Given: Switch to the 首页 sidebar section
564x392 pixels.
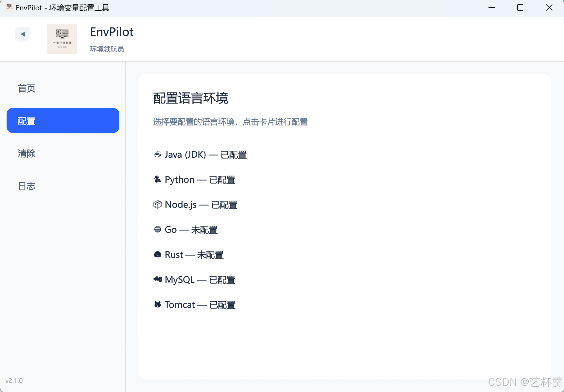Looking at the screenshot, I should (x=26, y=88).
